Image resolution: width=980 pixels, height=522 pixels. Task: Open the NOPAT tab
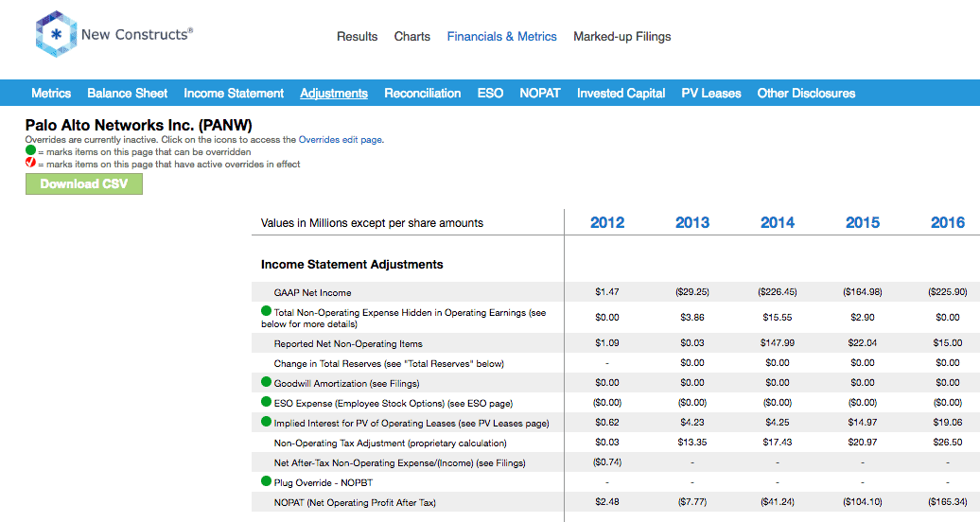point(540,94)
